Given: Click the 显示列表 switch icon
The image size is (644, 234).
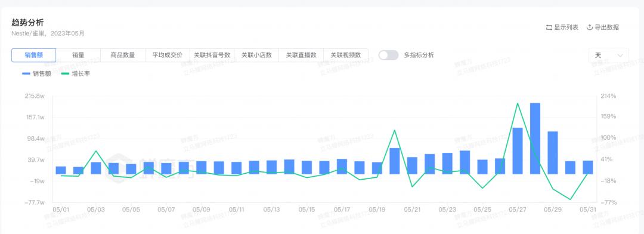Looking at the screenshot, I should 549,27.
